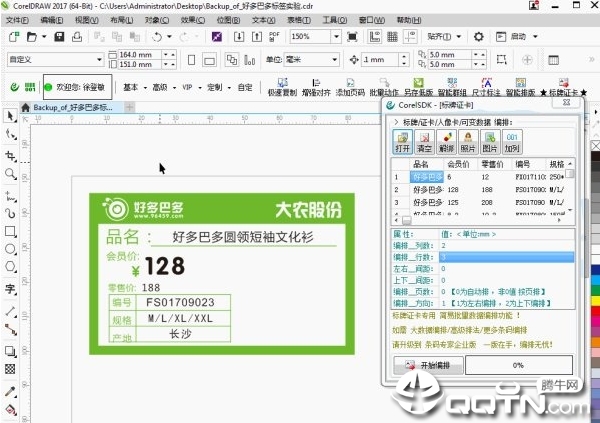The width and height of the screenshot is (600, 423).
Task: Click the 0% progress bar
Action: (518, 365)
